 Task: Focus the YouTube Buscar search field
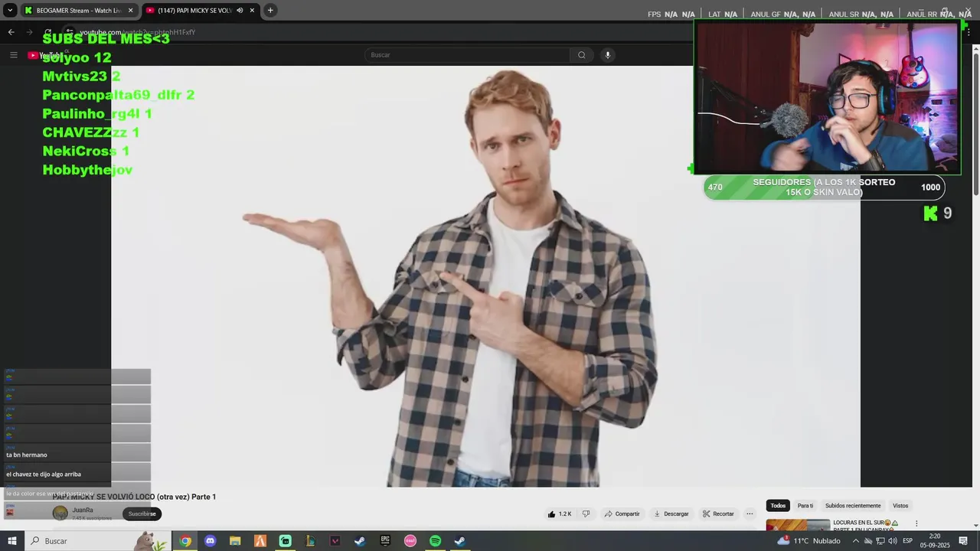tap(467, 55)
